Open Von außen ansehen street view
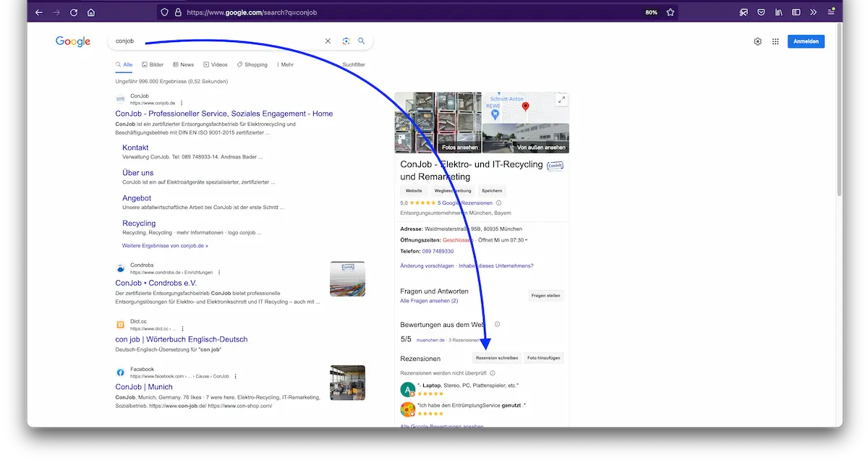The image size is (868, 463). (526, 138)
